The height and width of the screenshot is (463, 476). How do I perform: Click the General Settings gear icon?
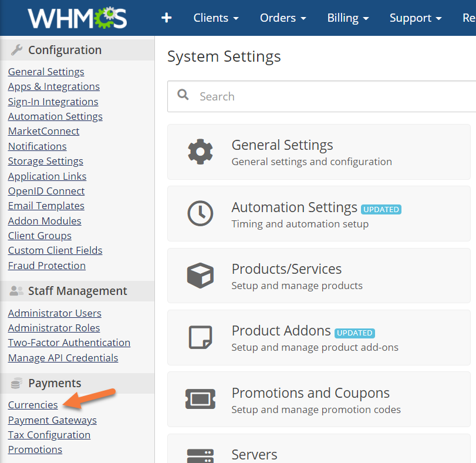click(x=200, y=152)
